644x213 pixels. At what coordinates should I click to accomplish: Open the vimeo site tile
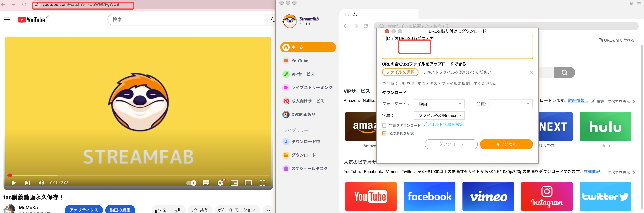coord(488,196)
